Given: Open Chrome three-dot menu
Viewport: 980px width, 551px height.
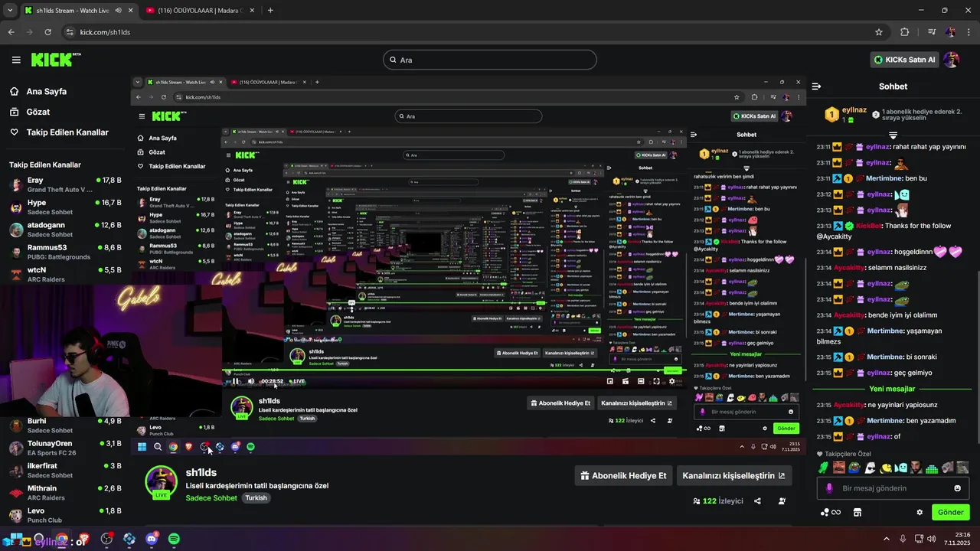Looking at the screenshot, I should click(968, 32).
